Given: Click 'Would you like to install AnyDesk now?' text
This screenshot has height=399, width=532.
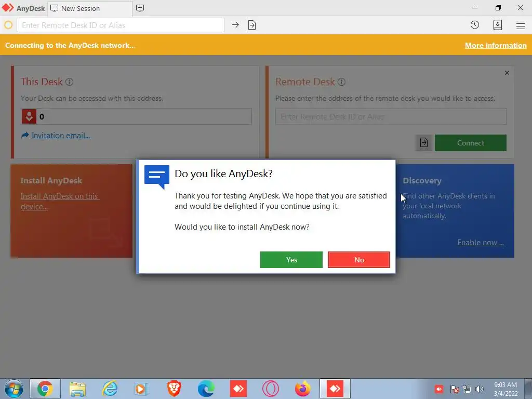Looking at the screenshot, I should [x=242, y=227].
